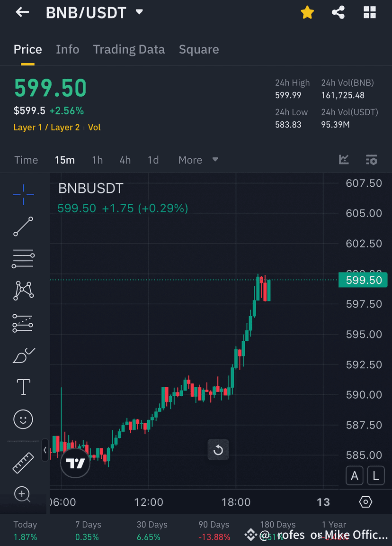Expand the More timeframes dropdown
The width and height of the screenshot is (392, 546).
pos(196,160)
